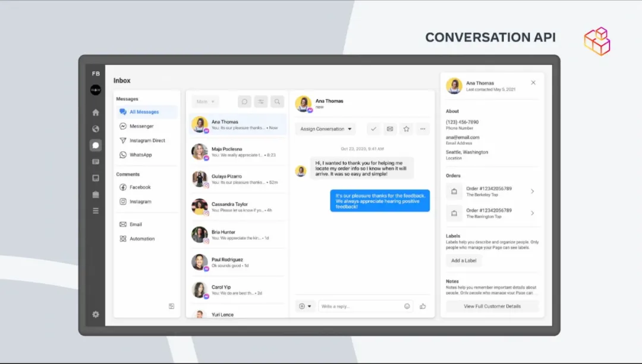Click the envelope icon in conversation toolbar
This screenshot has width=642, height=364.
pos(390,129)
